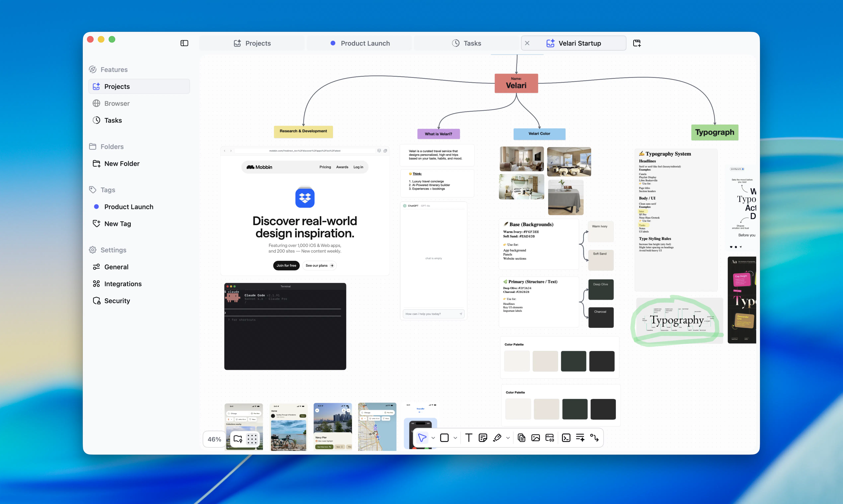843x504 pixels.
Task: Open a new tab with the plus-tab icon
Action: (x=637, y=43)
